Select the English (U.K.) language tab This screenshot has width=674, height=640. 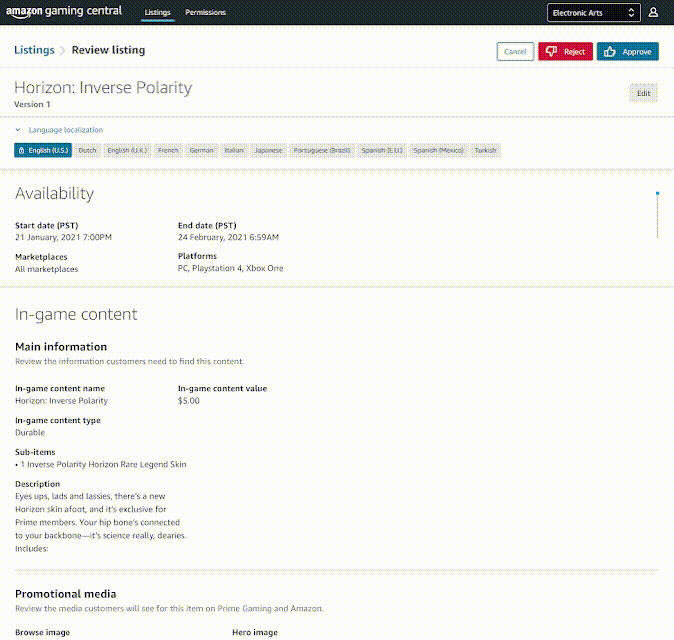tap(127, 150)
